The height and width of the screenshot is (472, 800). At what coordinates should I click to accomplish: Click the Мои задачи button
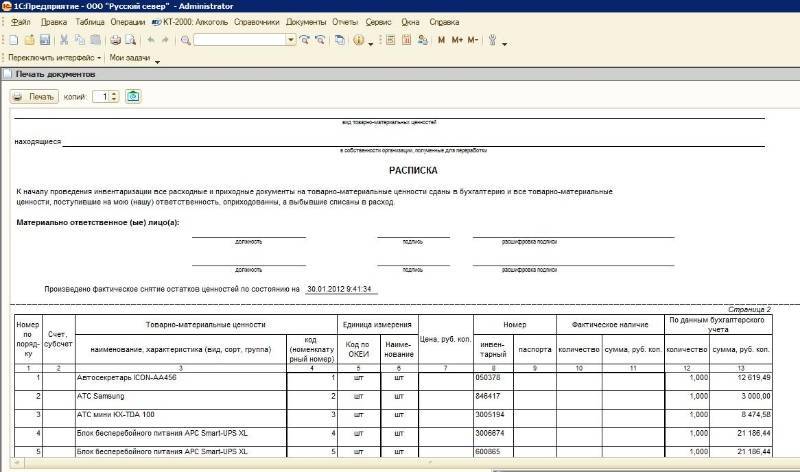(x=130, y=58)
